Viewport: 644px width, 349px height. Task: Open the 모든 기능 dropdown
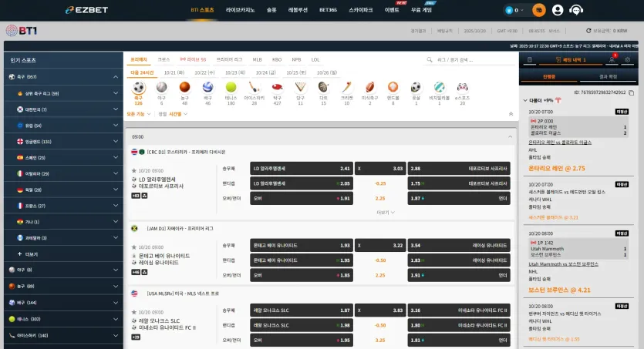point(138,114)
